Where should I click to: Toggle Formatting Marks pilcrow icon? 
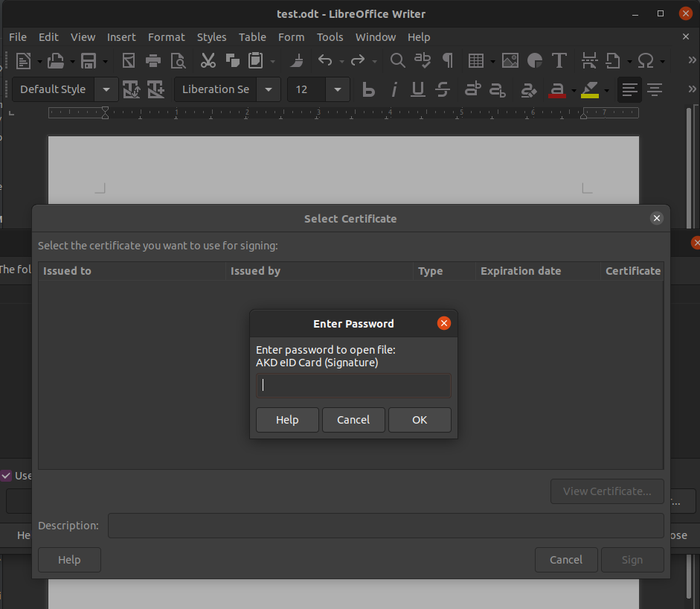(447, 61)
